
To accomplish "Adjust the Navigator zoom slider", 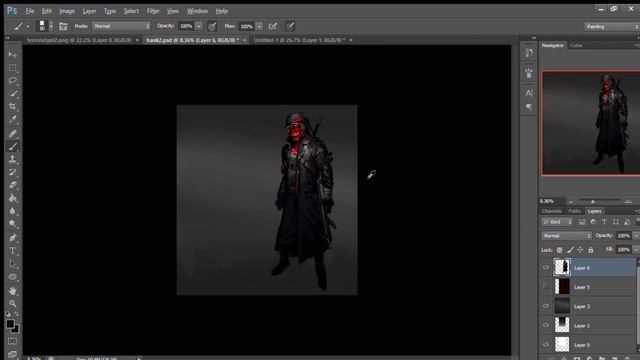I will 593,202.
